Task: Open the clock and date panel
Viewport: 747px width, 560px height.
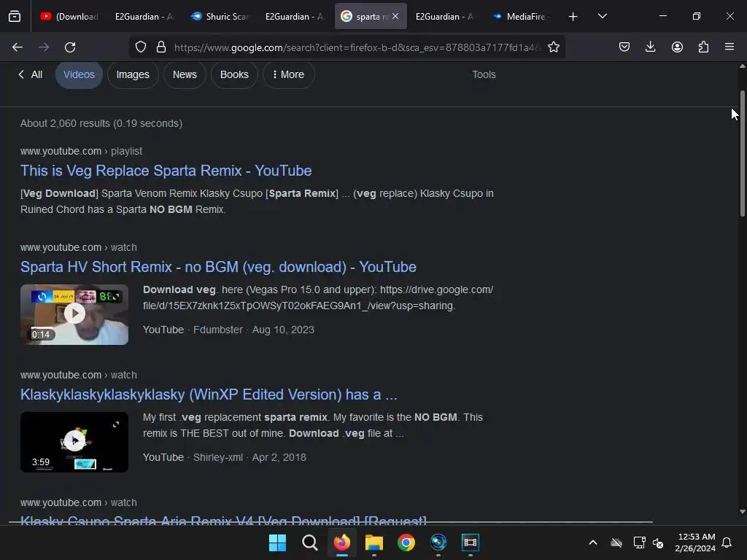Action: pyautogui.click(x=695, y=542)
